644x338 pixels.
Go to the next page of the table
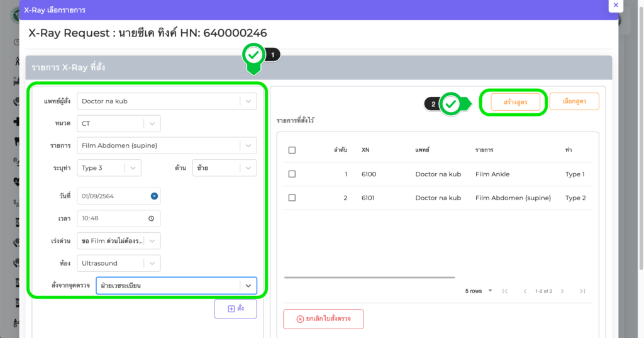[x=562, y=291]
